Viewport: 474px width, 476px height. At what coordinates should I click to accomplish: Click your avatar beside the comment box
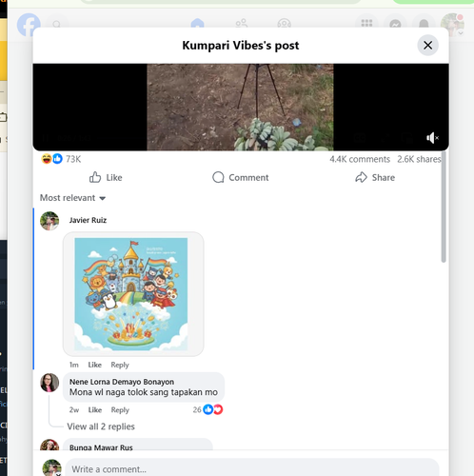click(x=51, y=467)
